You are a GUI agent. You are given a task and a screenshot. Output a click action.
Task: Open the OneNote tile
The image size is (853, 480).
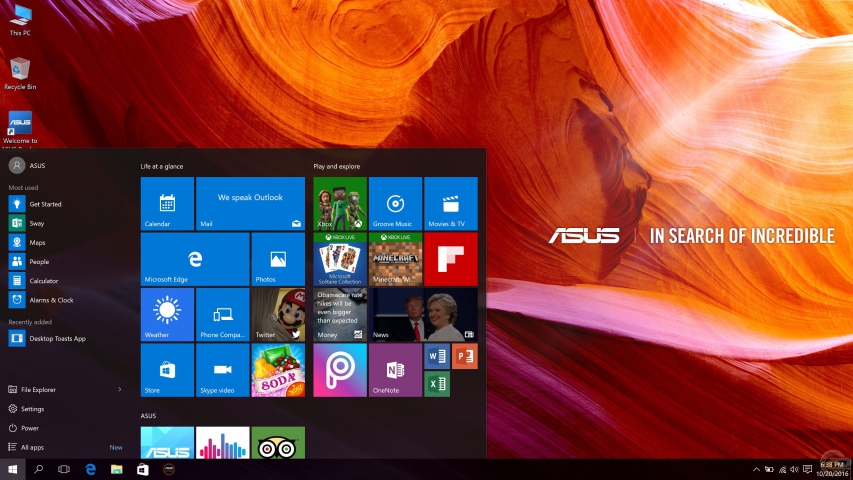[395, 370]
